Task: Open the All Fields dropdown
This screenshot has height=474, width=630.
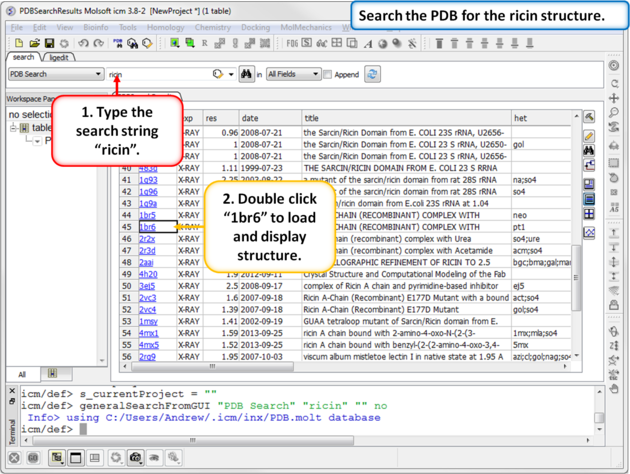Action: 293,74
